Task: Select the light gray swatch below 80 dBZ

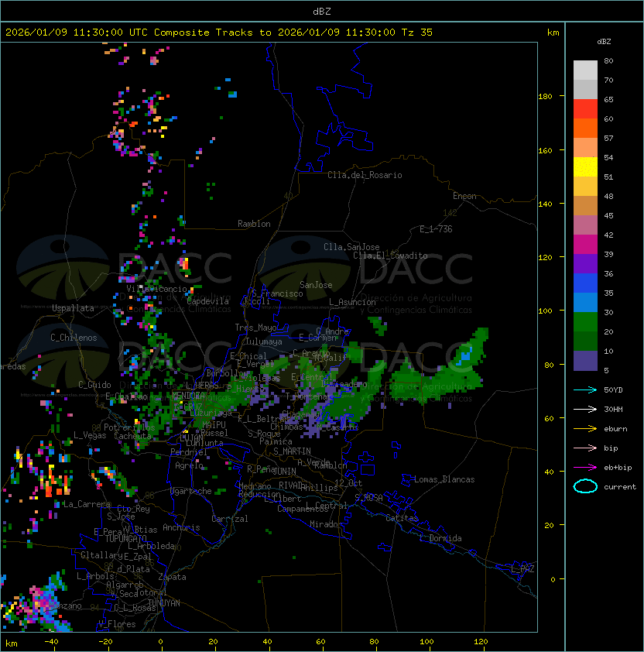Action: tap(585, 70)
